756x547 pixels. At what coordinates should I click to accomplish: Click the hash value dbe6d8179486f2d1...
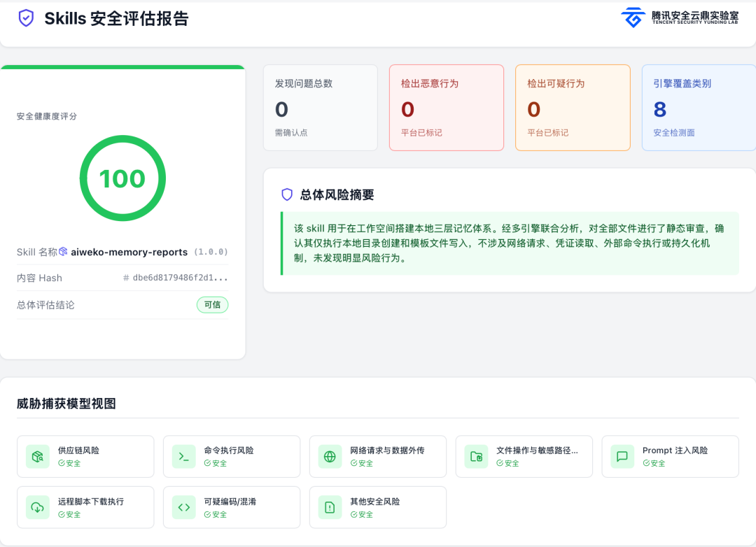(180, 278)
